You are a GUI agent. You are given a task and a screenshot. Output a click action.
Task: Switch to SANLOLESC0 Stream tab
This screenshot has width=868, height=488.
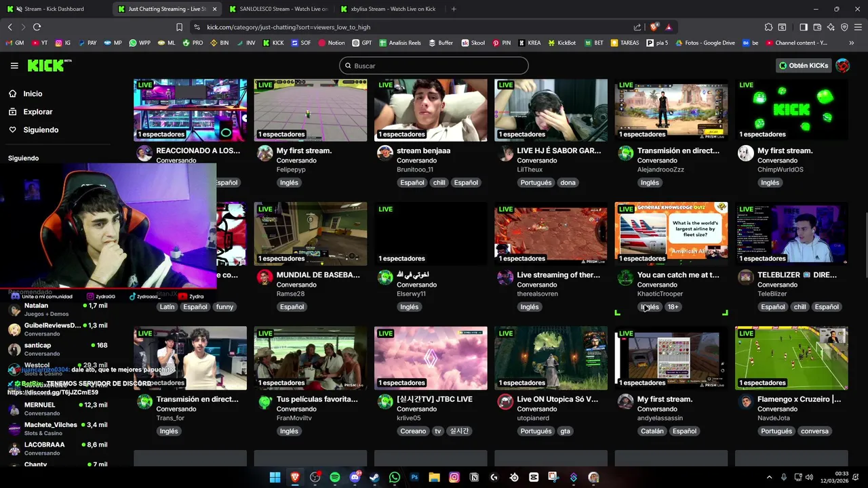278,9
